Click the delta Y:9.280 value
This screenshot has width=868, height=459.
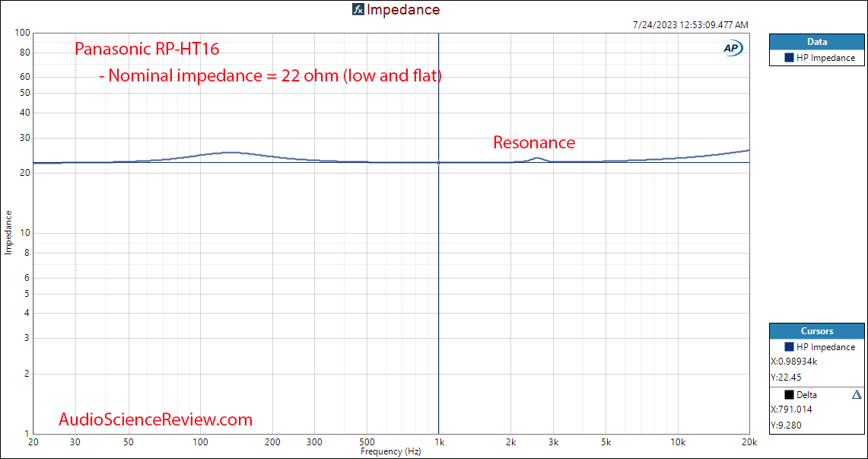[786, 426]
